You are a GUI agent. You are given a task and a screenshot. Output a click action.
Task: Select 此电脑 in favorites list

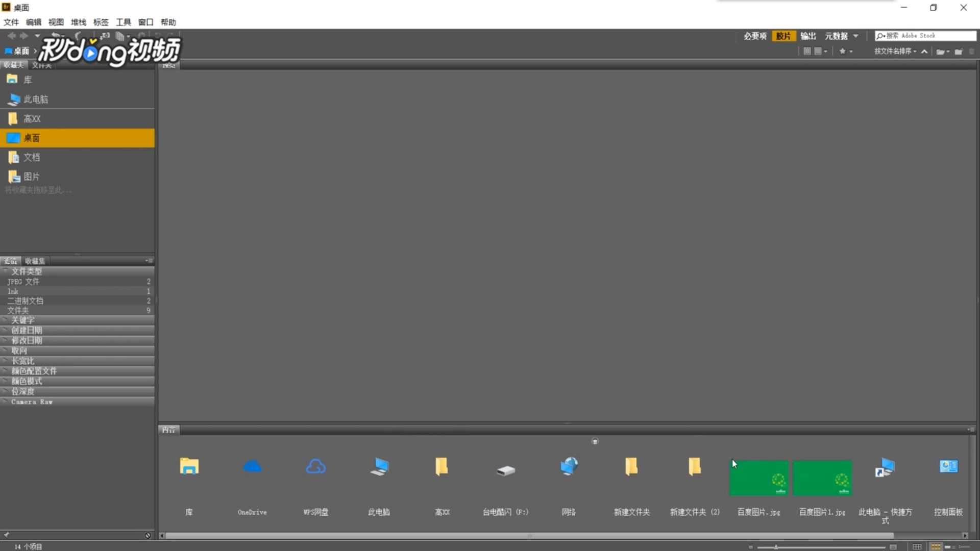pos(36,99)
